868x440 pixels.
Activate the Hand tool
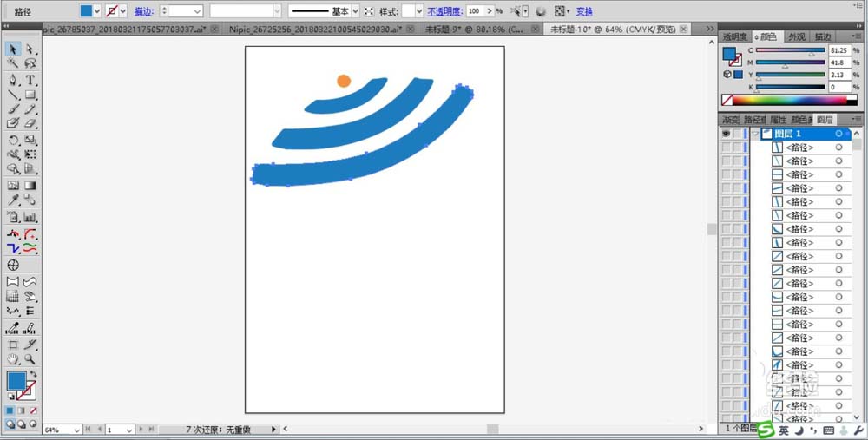point(13,359)
